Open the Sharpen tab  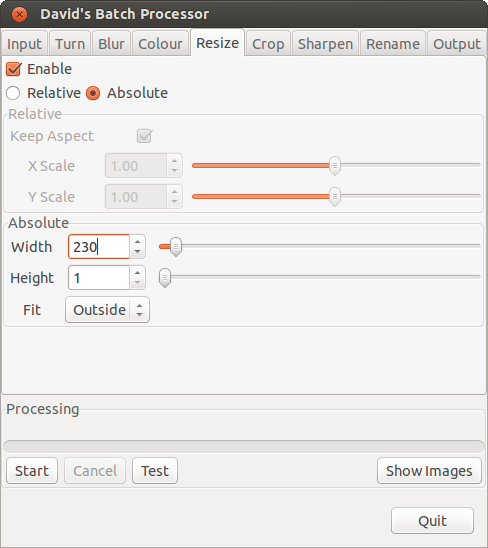tap(325, 44)
